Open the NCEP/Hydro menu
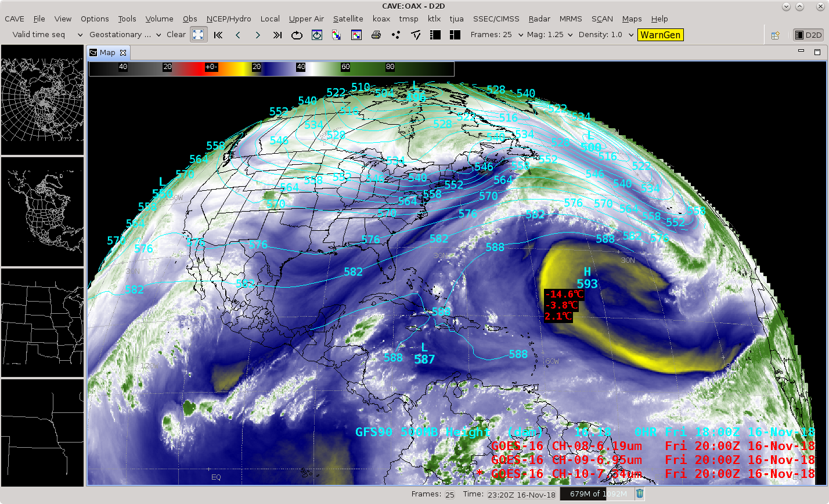The width and height of the screenshot is (829, 504). click(229, 19)
